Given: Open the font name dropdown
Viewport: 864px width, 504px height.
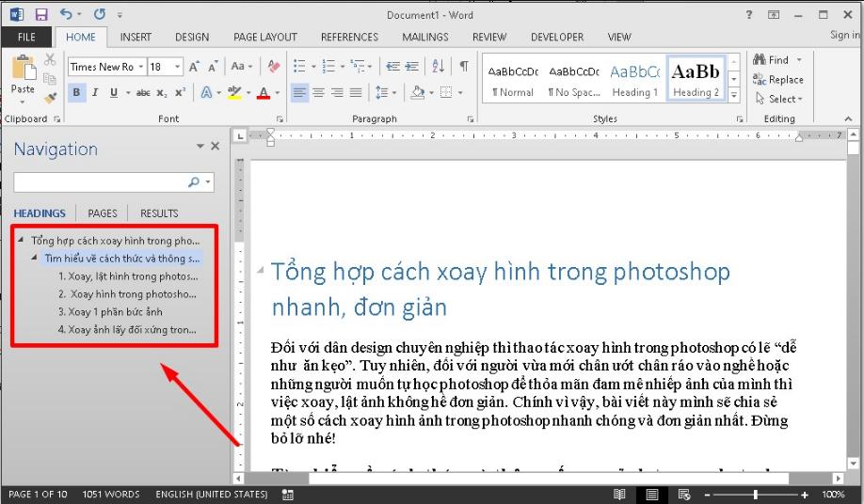Looking at the screenshot, I should [141, 67].
